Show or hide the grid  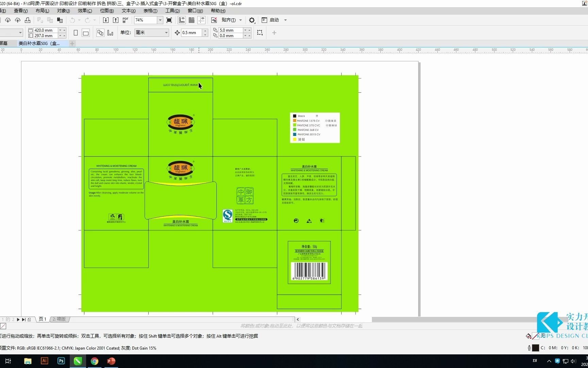coord(192,20)
